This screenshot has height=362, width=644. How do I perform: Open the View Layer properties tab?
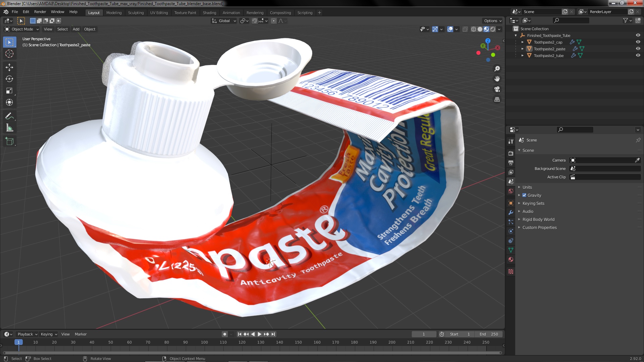[511, 172]
